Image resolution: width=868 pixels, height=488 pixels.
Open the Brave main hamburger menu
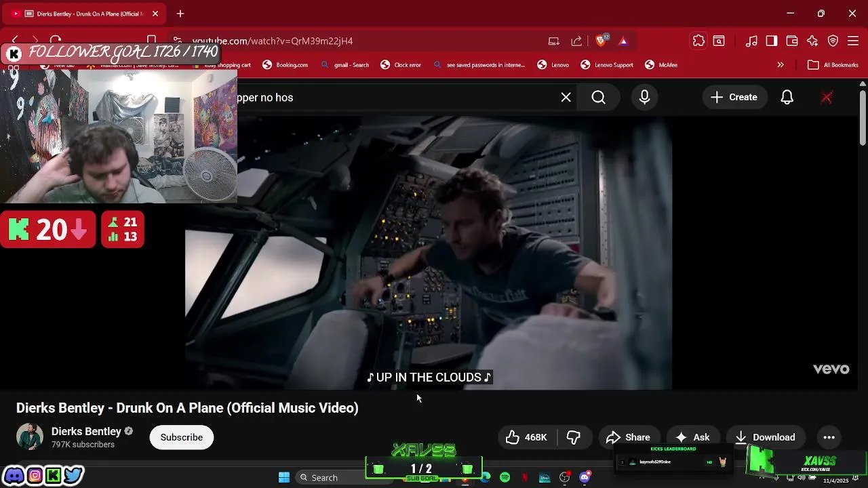(853, 41)
